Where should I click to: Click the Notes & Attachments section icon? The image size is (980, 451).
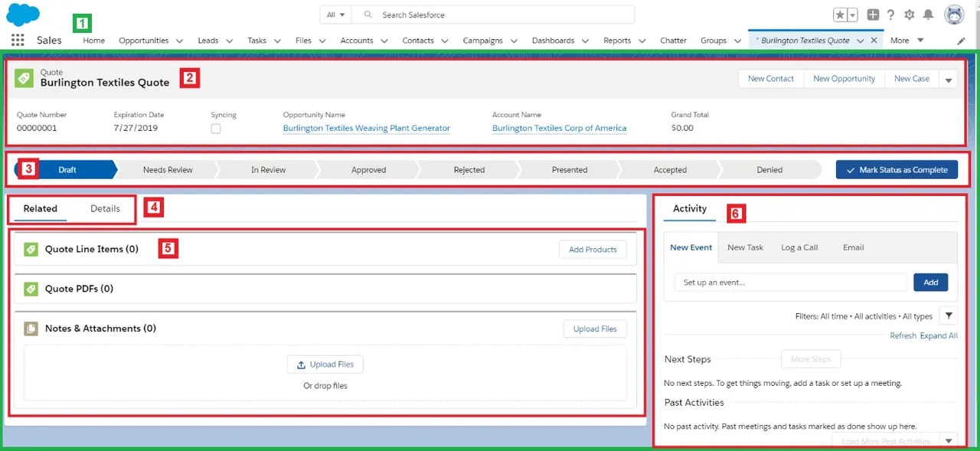(29, 328)
